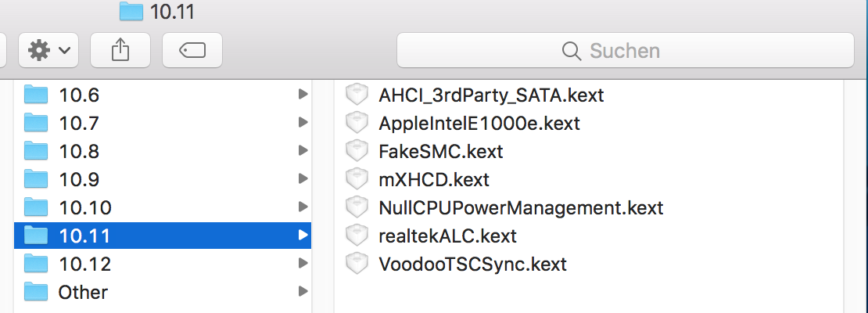Select the Other folder icon
Screen dimensions: 868x313
36,293
